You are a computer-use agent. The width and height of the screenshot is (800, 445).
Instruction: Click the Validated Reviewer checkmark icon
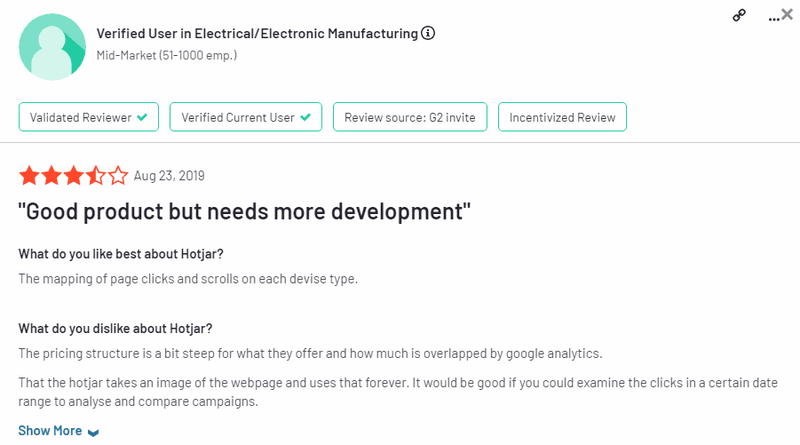142,117
